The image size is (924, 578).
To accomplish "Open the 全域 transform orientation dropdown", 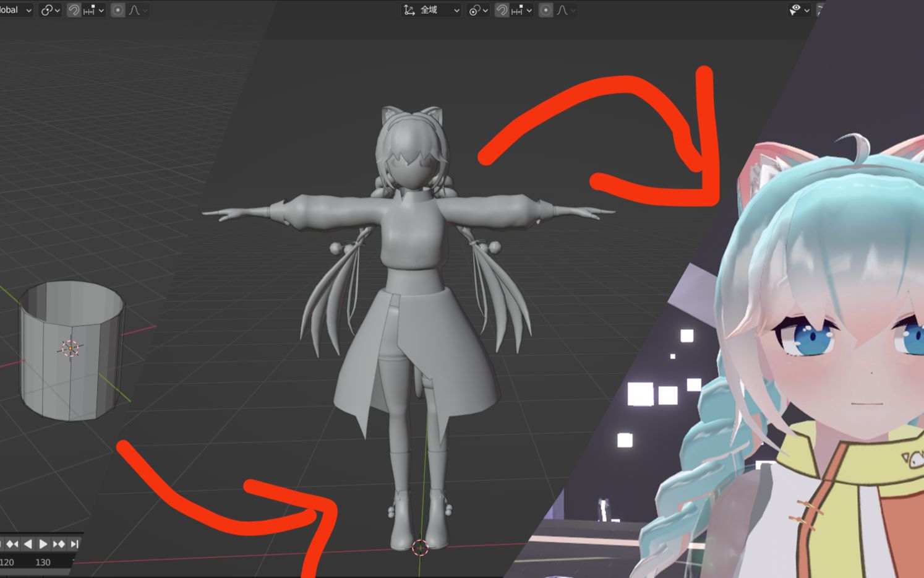I will coord(457,10).
